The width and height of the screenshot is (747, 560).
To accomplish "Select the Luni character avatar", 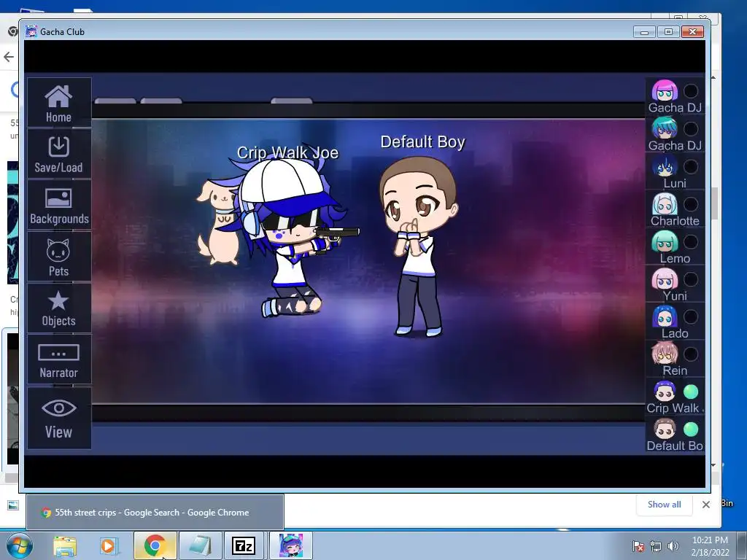I will [x=665, y=166].
